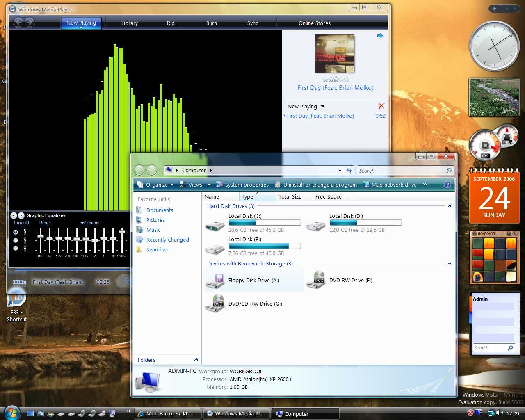The height and width of the screenshot is (420, 525).
Task: Select Local Disk (E:)
Action: coord(253,246)
